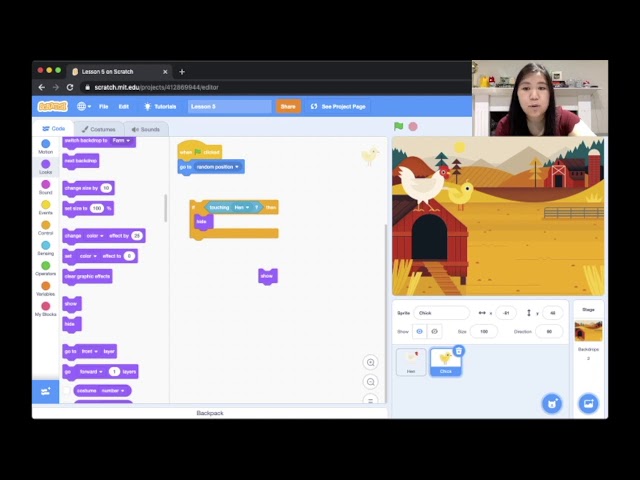Image resolution: width=640 pixels, height=480 pixels.
Task: Click the Add Extension button
Action: pos(46,391)
